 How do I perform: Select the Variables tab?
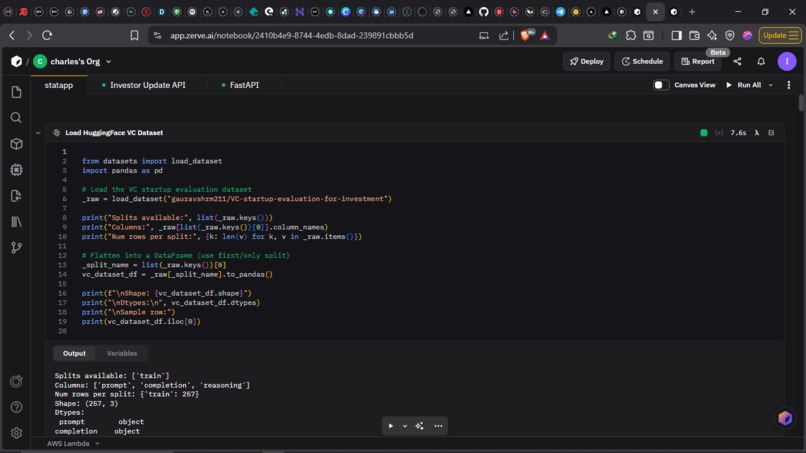(x=122, y=353)
